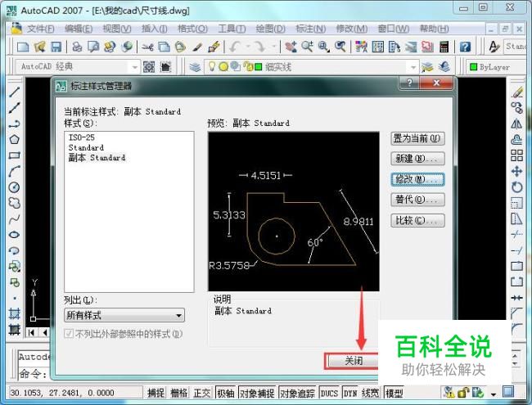Open the redo history dropdown arrow
This screenshot has height=405, width=532.
tap(273, 47)
